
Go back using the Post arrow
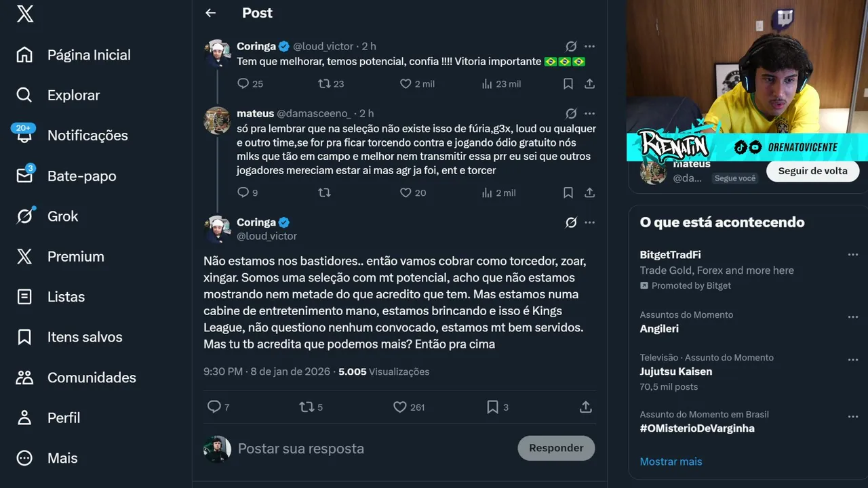pyautogui.click(x=211, y=13)
